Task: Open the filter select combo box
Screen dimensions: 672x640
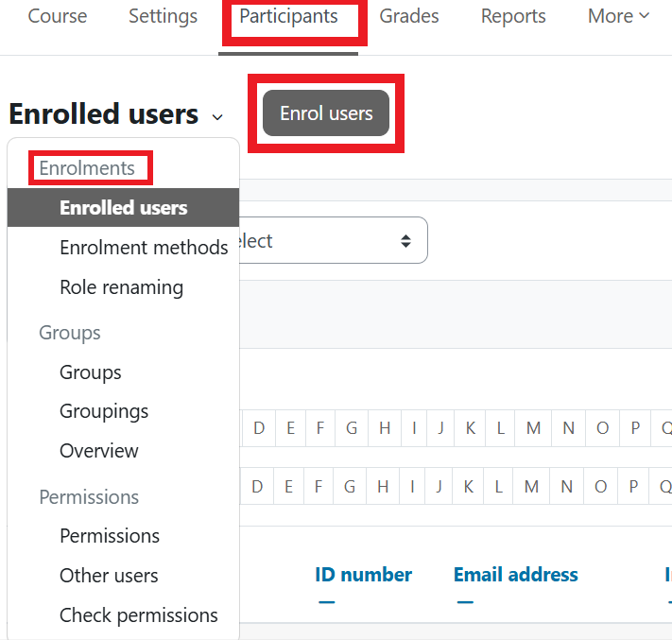Action: pyautogui.click(x=331, y=241)
